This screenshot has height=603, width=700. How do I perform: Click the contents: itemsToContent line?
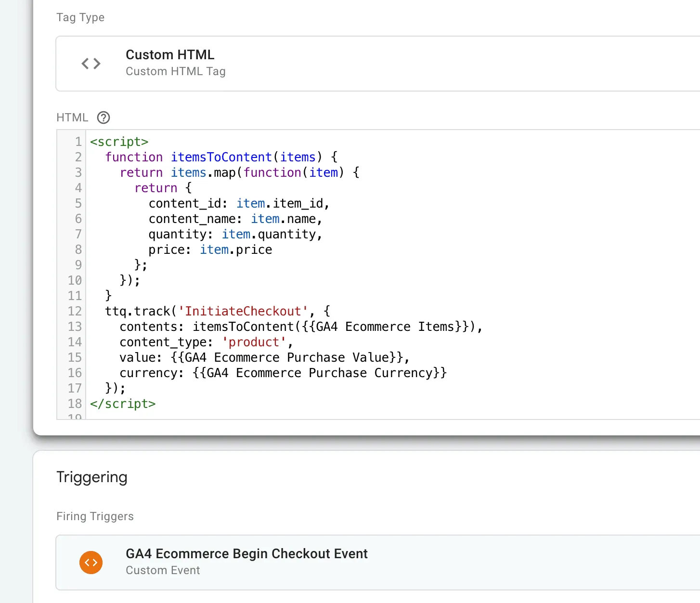tap(301, 327)
